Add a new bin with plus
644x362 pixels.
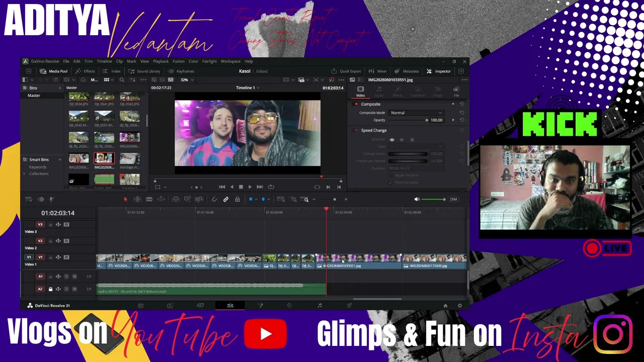60,88
